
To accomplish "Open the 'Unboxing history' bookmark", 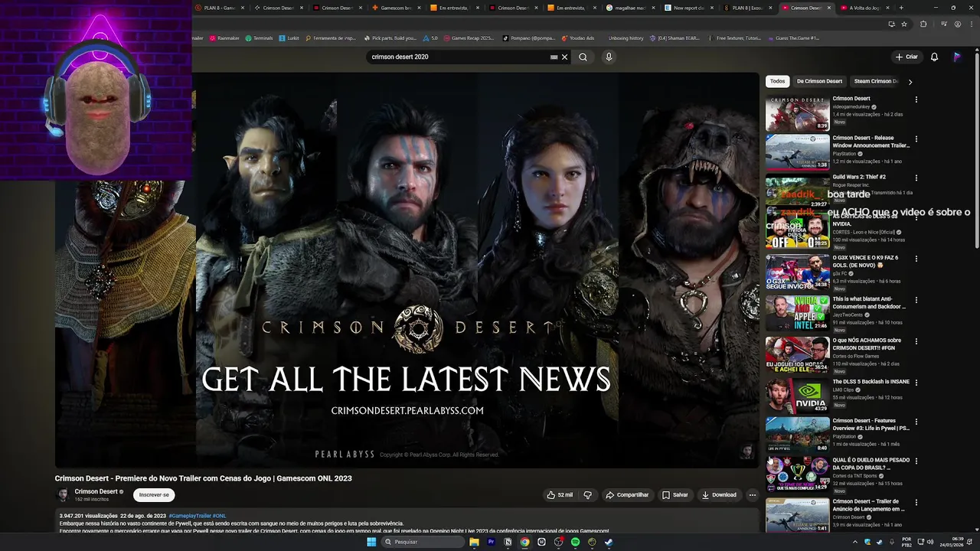I will [x=626, y=37].
